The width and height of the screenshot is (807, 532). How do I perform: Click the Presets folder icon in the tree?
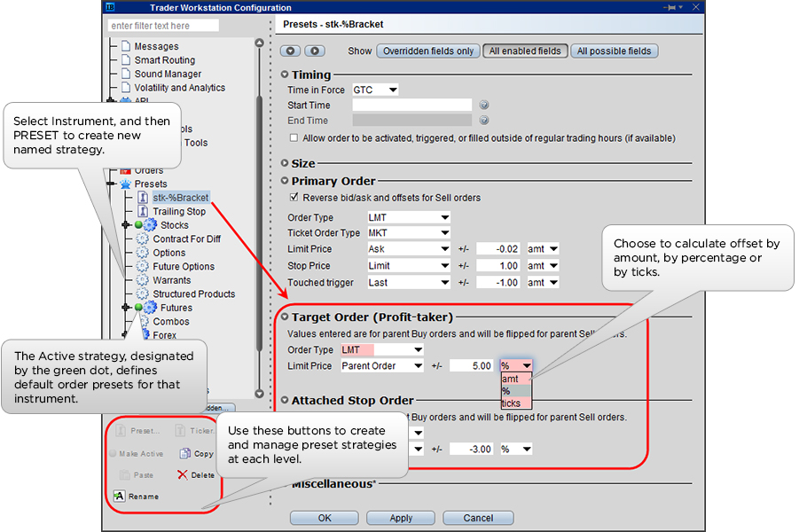tap(126, 184)
